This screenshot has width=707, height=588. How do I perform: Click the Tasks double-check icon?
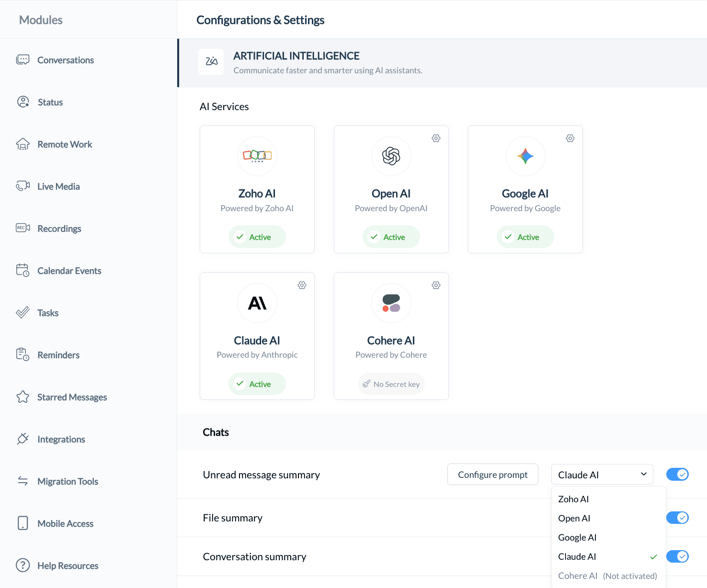click(23, 313)
